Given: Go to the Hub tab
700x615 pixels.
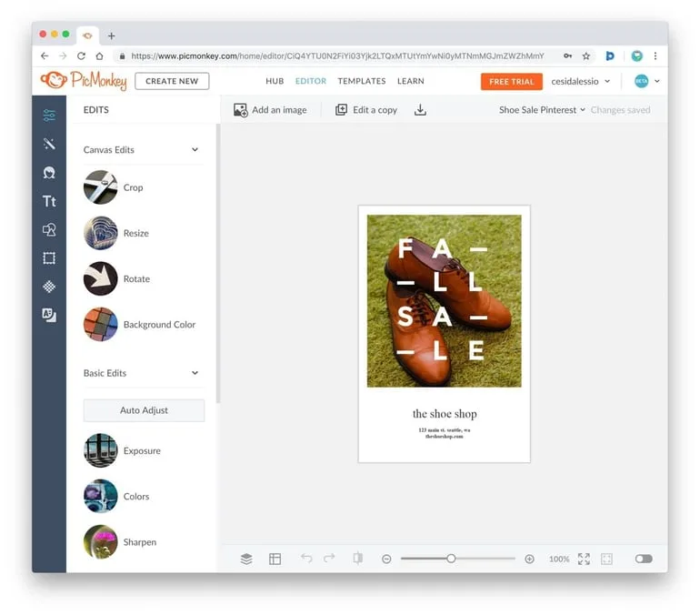Looking at the screenshot, I should 275,82.
